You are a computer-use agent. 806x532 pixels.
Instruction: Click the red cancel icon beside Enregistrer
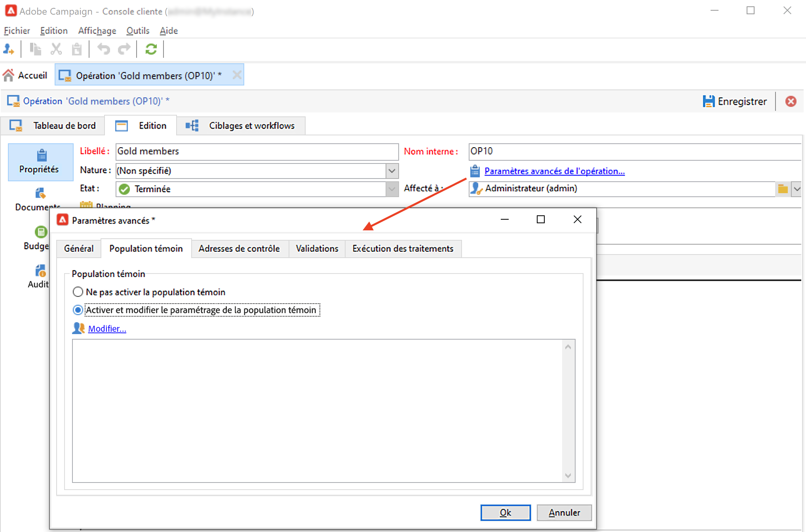coord(791,101)
